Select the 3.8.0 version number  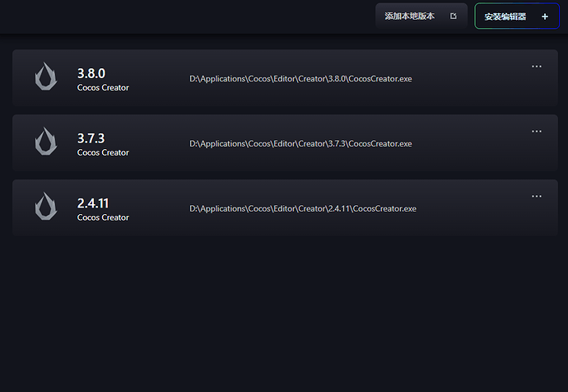[x=91, y=73]
